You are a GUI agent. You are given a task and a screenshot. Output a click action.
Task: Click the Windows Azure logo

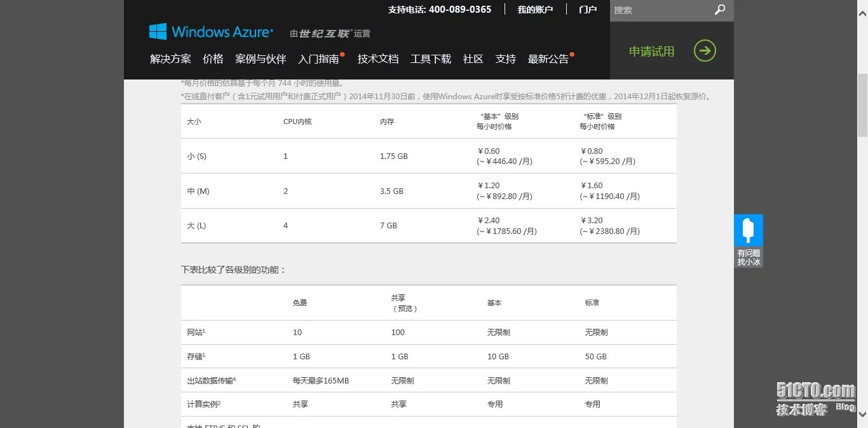click(x=211, y=32)
